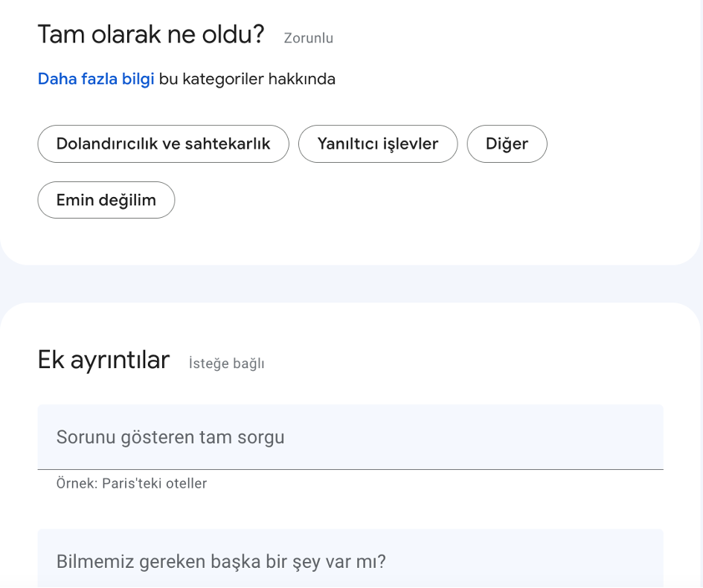Click the "İsteğe bağlı" optional label

pos(225,364)
